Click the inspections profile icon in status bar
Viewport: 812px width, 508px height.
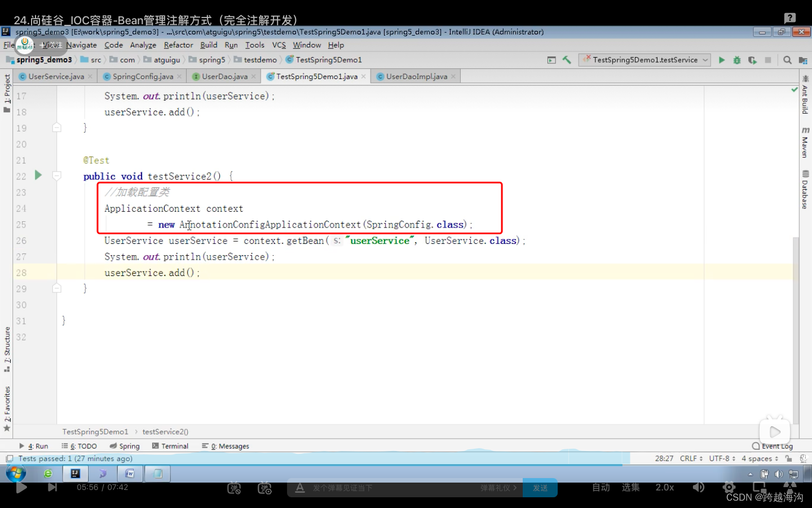pyautogui.click(x=803, y=459)
